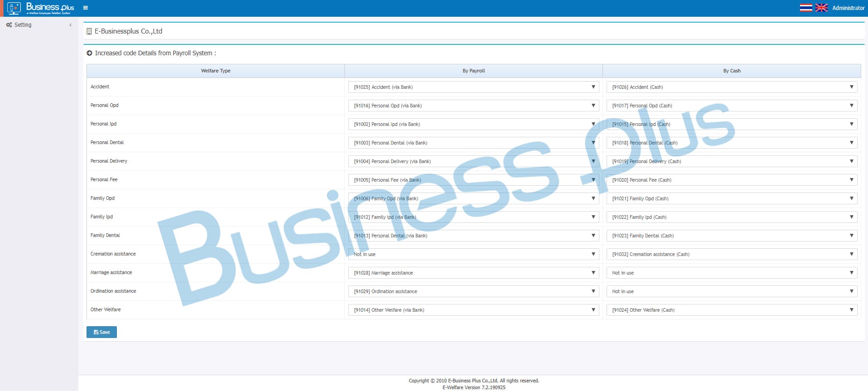Click the Other Welfare row label
The image size is (868, 391).
point(106,309)
